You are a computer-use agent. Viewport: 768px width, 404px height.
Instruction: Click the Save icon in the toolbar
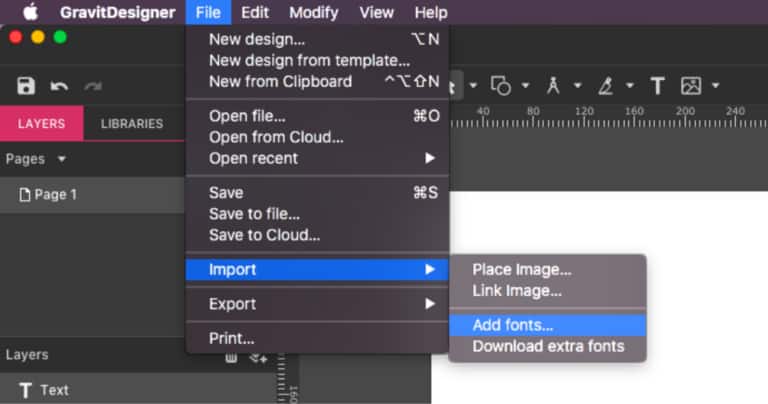(26, 86)
